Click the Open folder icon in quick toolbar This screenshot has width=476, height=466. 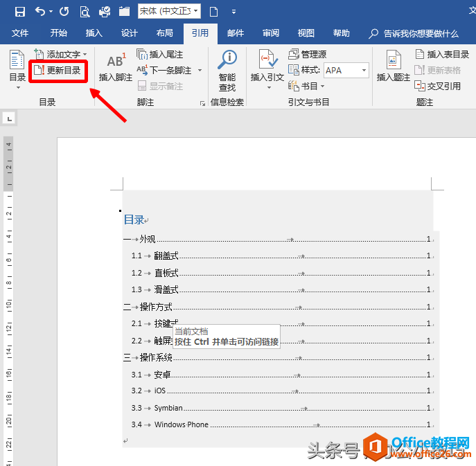point(124,12)
